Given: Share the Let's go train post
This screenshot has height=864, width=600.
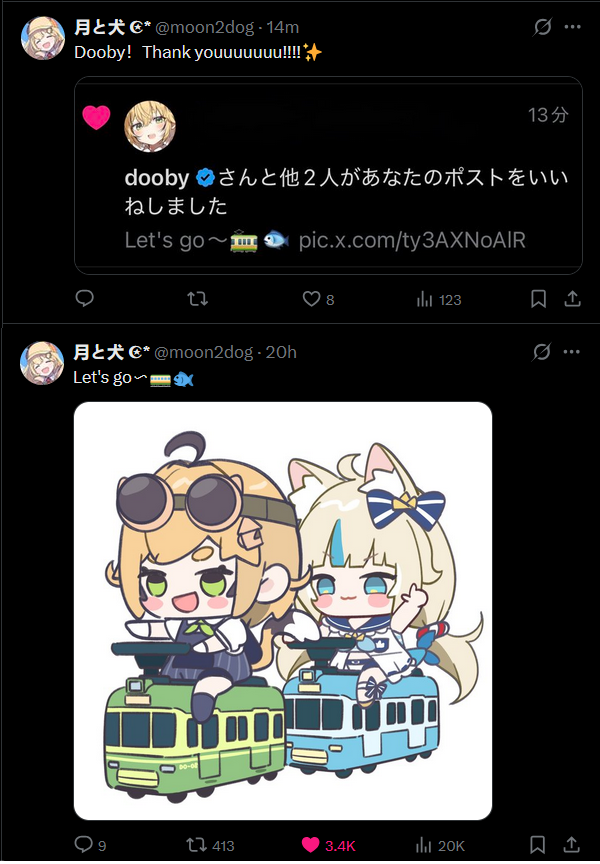Looking at the screenshot, I should (572, 845).
